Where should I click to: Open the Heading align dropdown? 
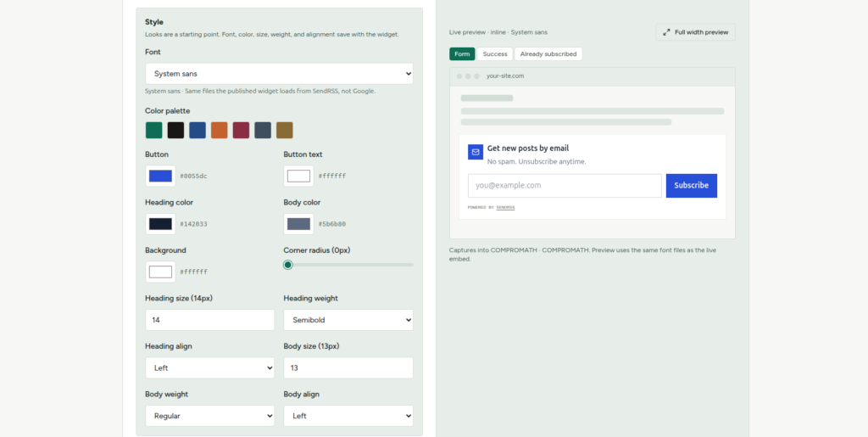(210, 367)
